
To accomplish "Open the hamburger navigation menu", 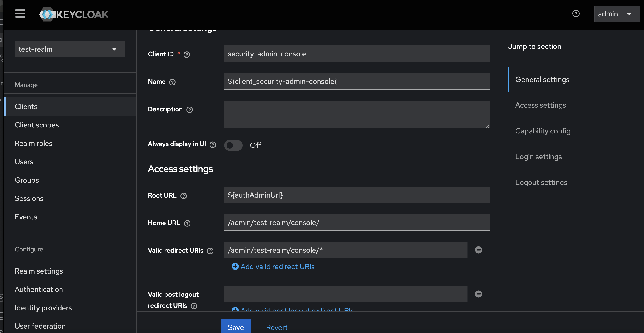I will coord(20,14).
